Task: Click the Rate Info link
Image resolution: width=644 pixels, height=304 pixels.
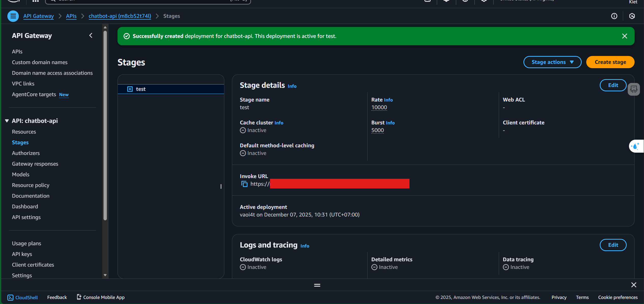Action: click(388, 100)
